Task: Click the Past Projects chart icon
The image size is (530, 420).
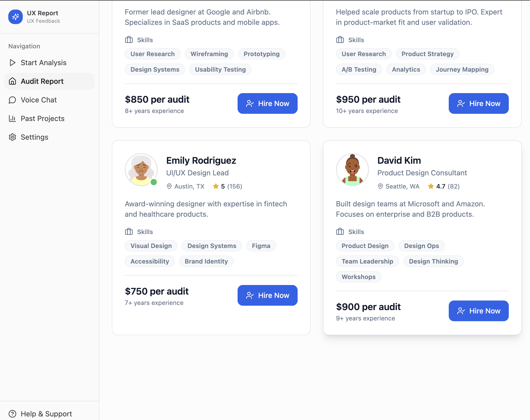Action: click(x=12, y=118)
